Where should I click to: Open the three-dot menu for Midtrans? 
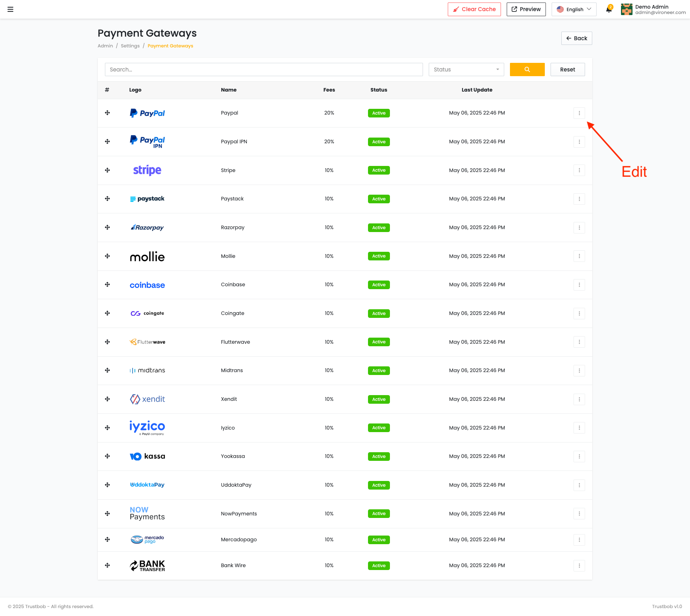(x=579, y=371)
